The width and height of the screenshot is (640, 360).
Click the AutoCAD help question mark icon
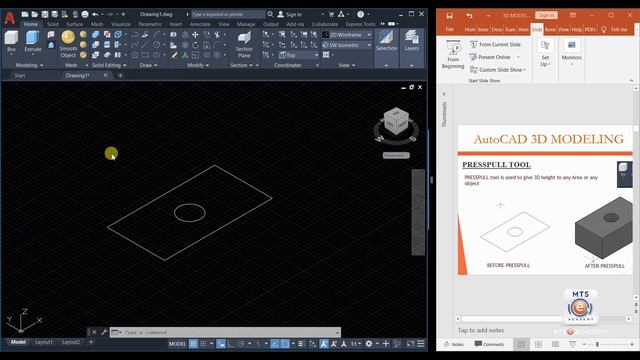[360, 14]
